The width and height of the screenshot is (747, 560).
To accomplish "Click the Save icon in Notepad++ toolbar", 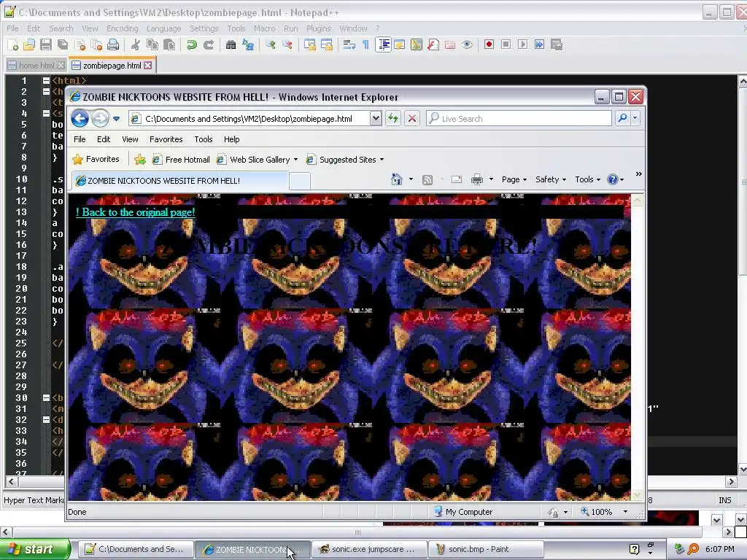I will coord(46,44).
